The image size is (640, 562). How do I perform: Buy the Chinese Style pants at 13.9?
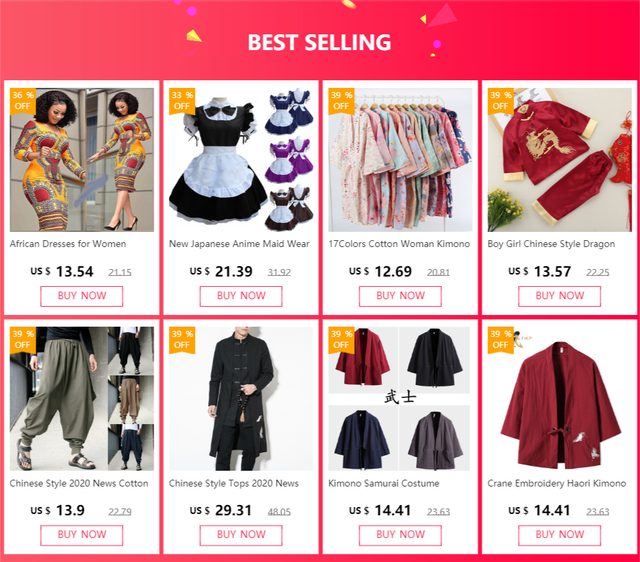click(x=82, y=535)
